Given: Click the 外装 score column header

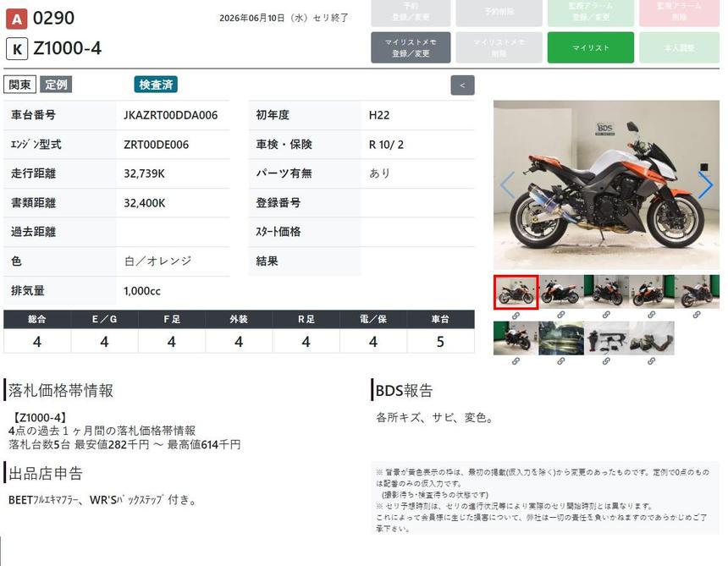Looking at the screenshot, I should [239, 319].
